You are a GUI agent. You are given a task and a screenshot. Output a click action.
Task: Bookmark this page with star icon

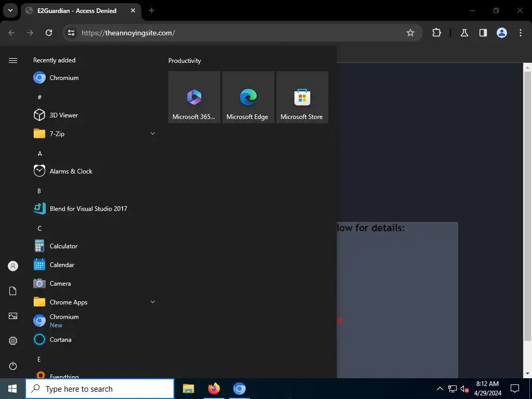point(410,33)
